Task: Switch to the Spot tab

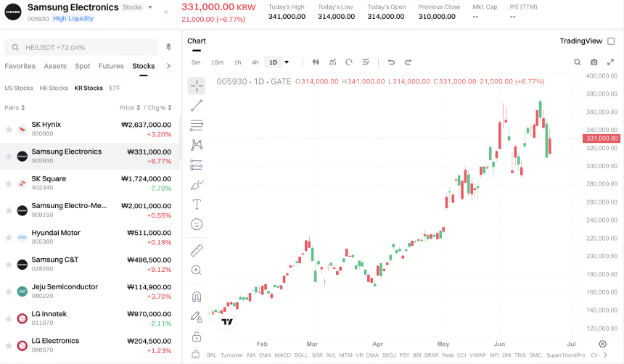Action: tap(83, 66)
